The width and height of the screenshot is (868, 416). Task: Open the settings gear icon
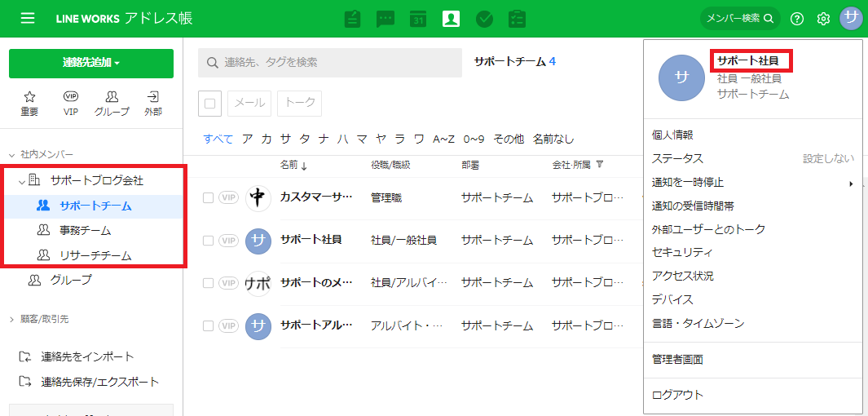click(x=823, y=19)
